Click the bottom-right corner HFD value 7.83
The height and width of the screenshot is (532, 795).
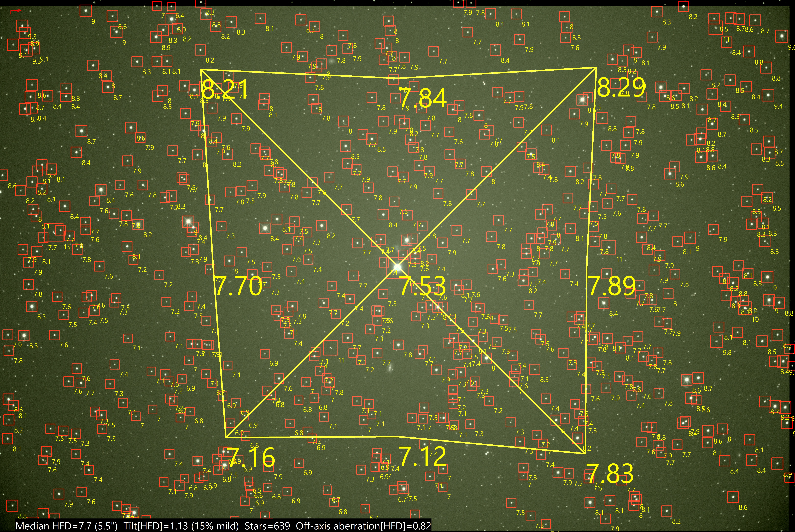point(610,474)
